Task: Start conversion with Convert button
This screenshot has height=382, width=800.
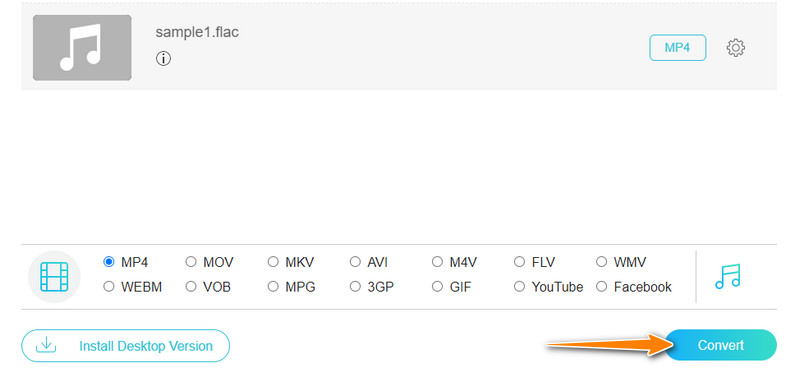Action: [x=720, y=345]
